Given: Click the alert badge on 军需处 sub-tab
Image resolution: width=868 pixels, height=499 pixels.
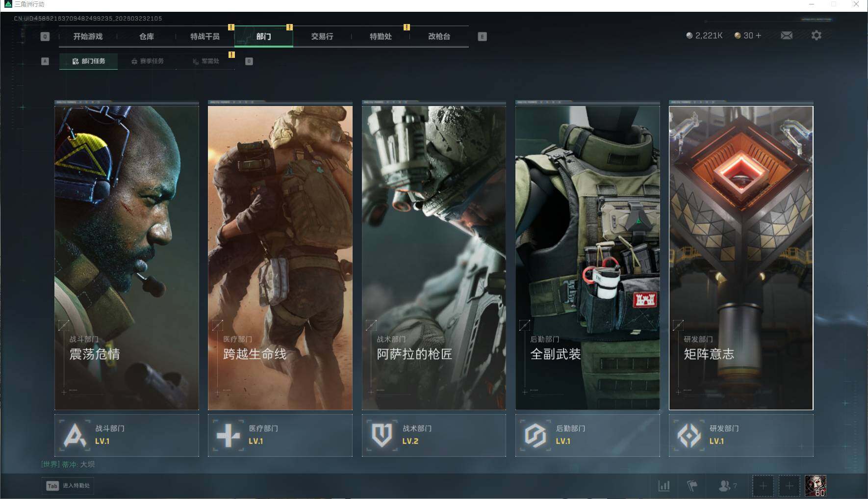Looking at the screenshot, I should point(231,54).
